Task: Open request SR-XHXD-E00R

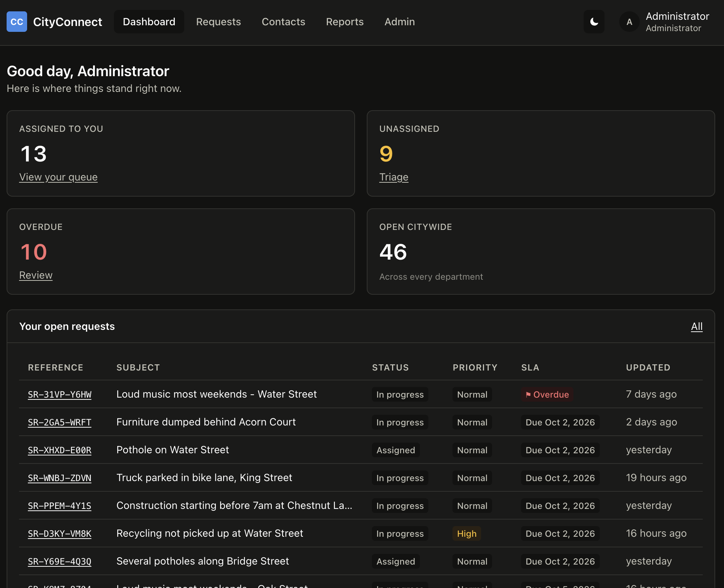Action: 60,450
